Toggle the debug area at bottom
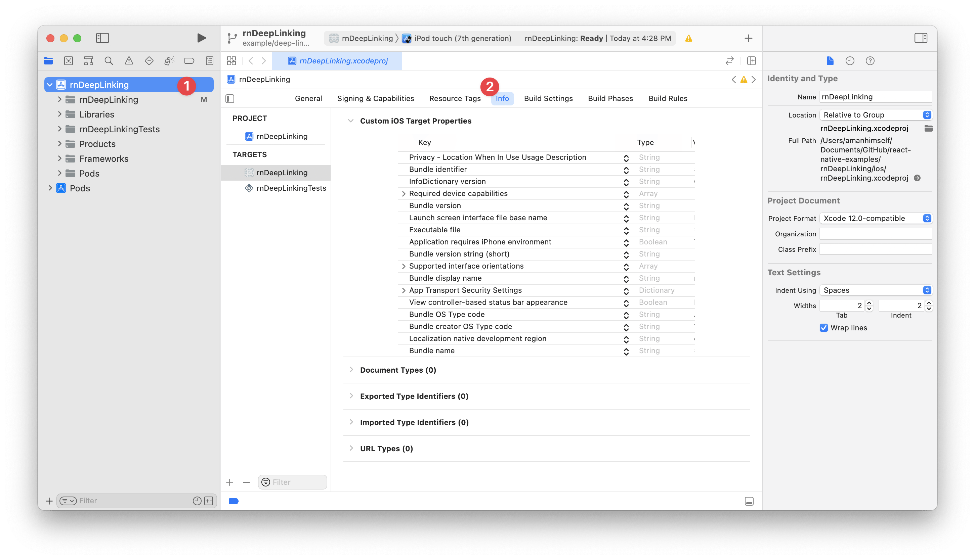The width and height of the screenshot is (975, 560). pyautogui.click(x=749, y=501)
